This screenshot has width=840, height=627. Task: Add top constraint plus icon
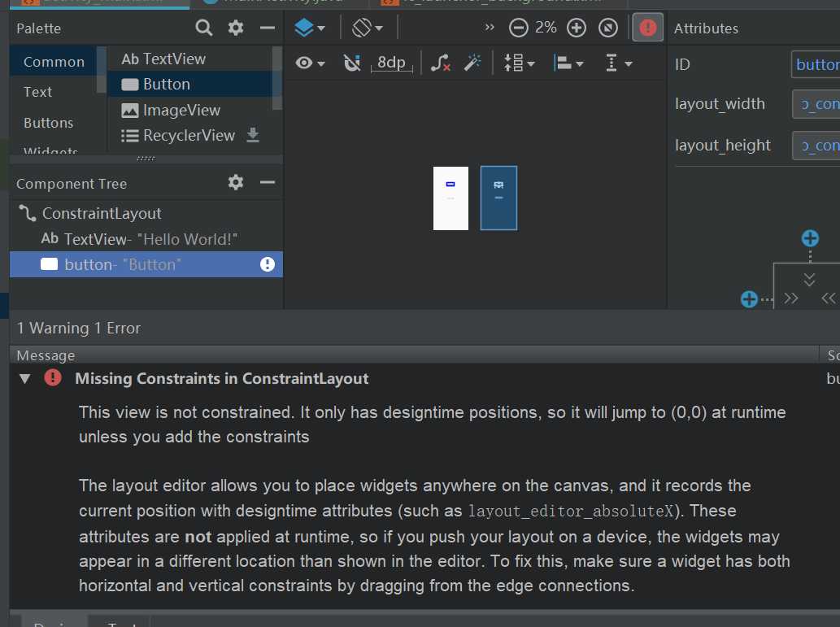tap(810, 238)
